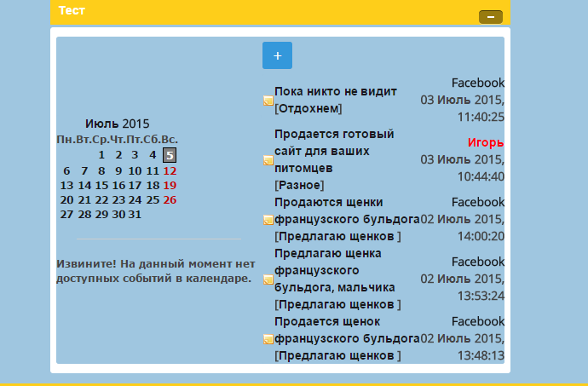Click Facebook author at 11:40:25 post
The width and height of the screenshot is (588, 386).
(x=478, y=83)
